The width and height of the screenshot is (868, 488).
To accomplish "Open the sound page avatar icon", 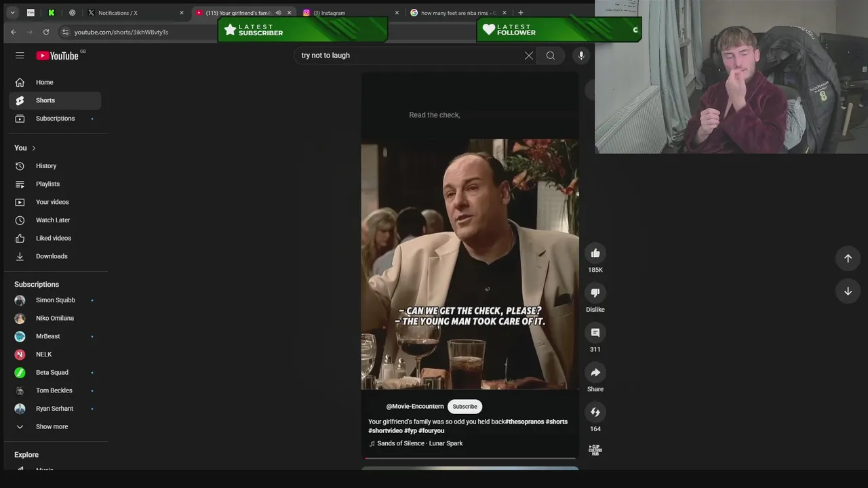I will click(x=595, y=450).
